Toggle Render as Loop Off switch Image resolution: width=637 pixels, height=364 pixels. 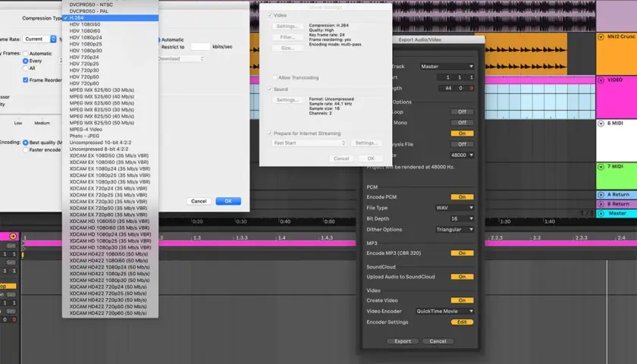[x=462, y=111]
